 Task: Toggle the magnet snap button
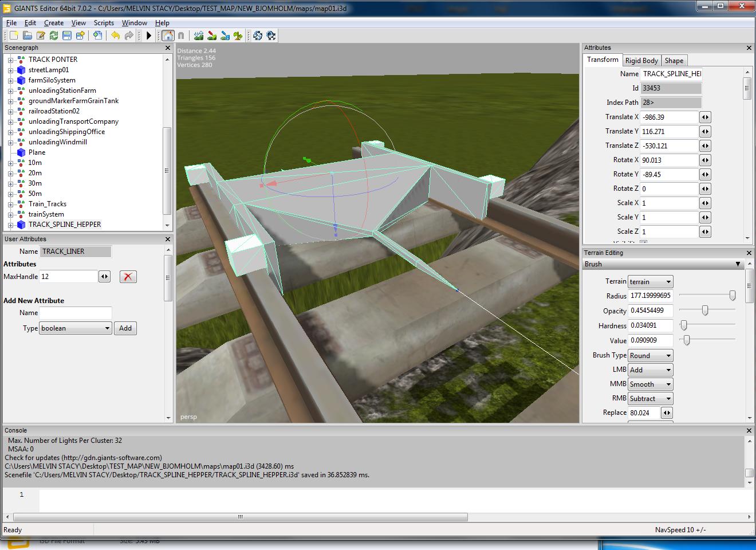pyautogui.click(x=181, y=36)
